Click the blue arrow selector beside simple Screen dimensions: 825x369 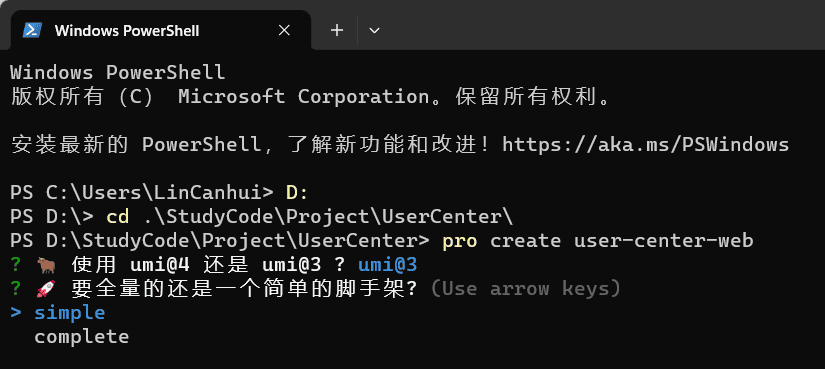point(16,313)
